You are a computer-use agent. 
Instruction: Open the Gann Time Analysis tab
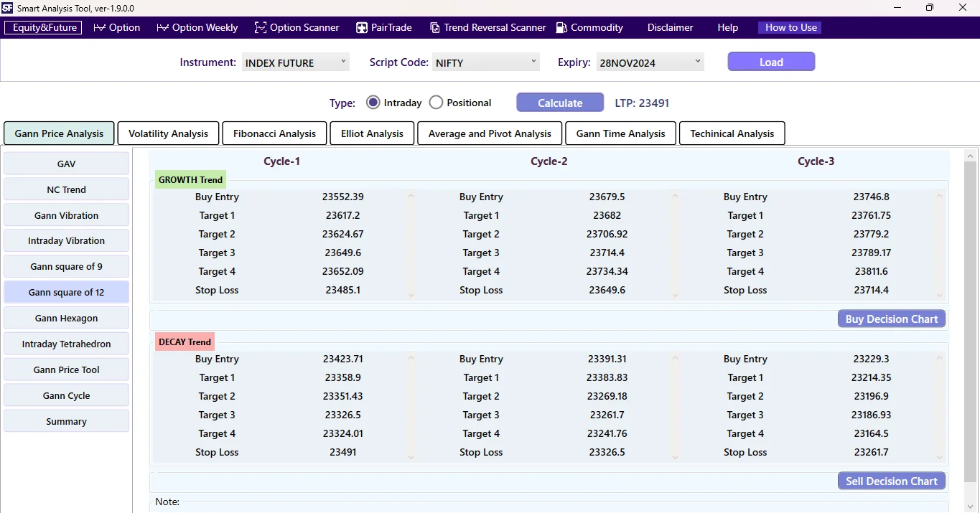pyautogui.click(x=620, y=133)
